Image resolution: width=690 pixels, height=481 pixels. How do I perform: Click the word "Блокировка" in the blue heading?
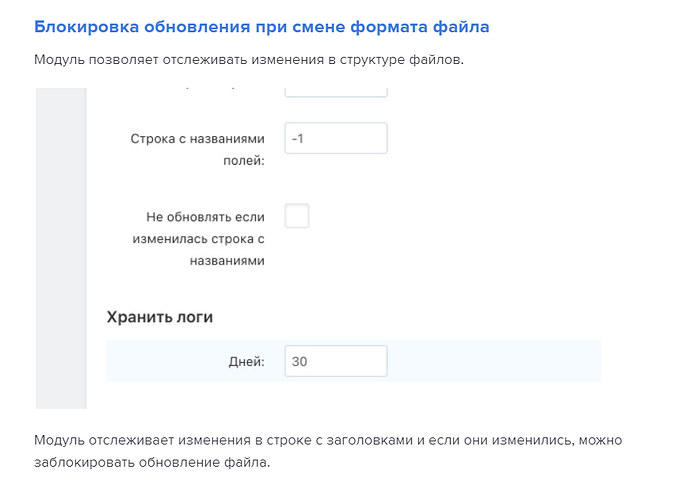(86, 27)
